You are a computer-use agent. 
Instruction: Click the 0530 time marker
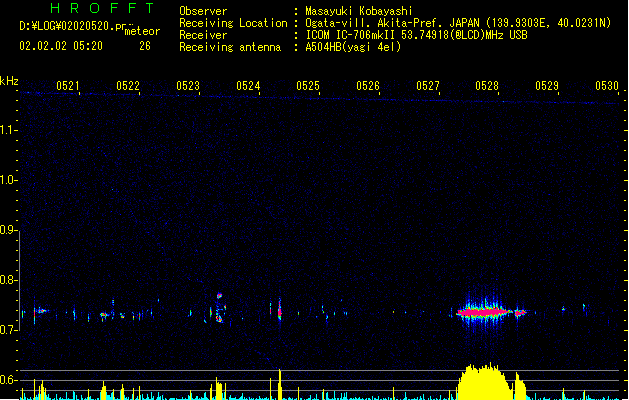point(607,86)
